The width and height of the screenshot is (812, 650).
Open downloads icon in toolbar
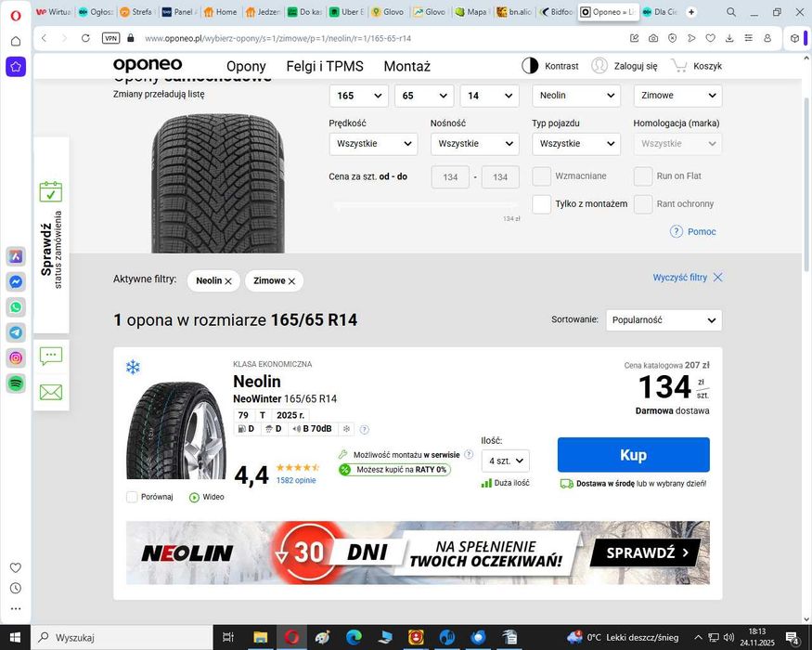click(729, 38)
